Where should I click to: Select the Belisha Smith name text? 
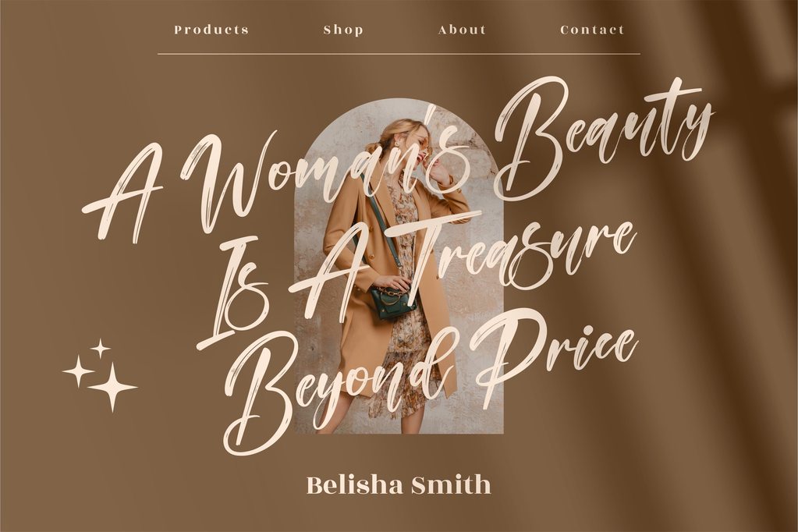click(x=399, y=485)
